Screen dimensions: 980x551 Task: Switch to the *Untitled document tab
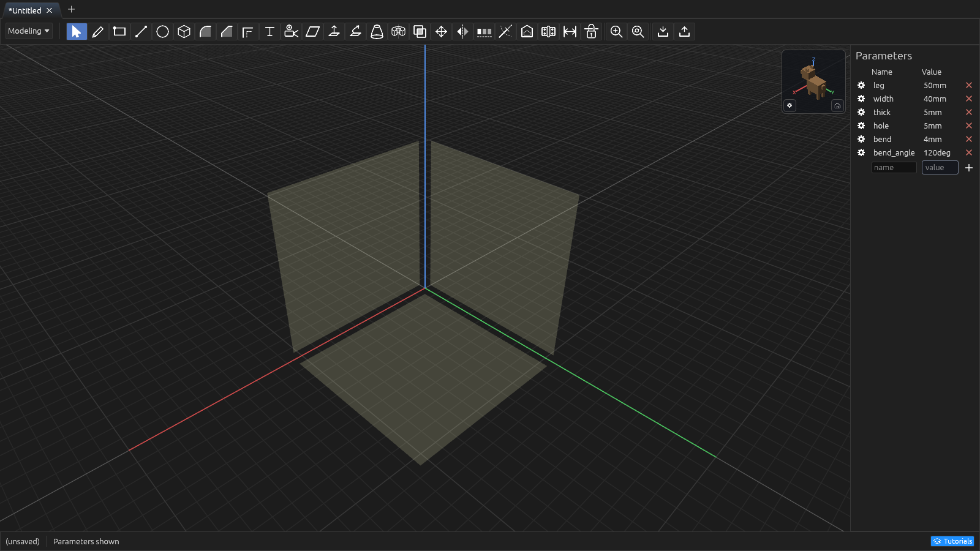pyautogui.click(x=25, y=10)
